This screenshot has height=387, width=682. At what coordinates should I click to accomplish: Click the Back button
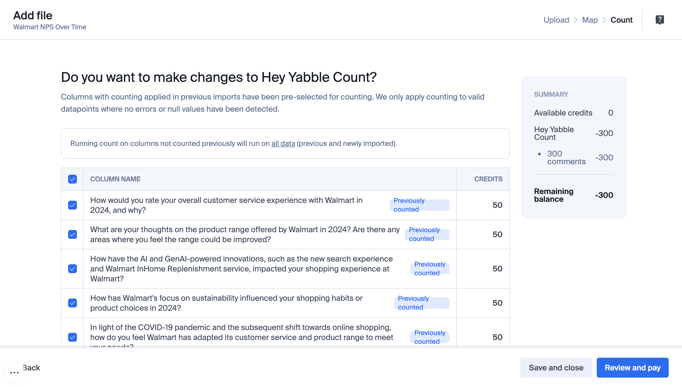coord(31,368)
